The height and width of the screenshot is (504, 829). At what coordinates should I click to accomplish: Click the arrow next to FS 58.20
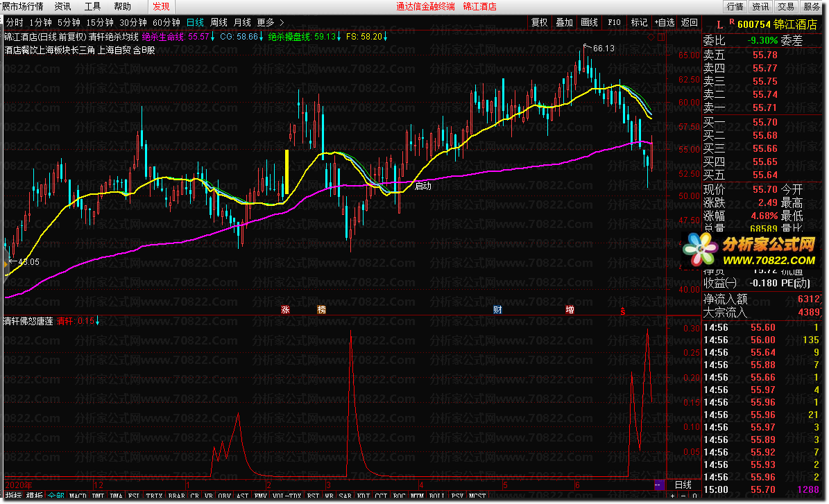(x=386, y=37)
